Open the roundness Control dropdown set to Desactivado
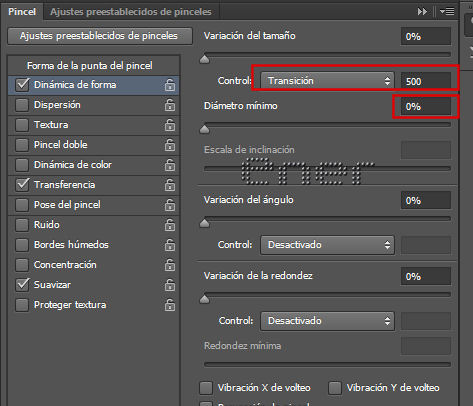 327,321
